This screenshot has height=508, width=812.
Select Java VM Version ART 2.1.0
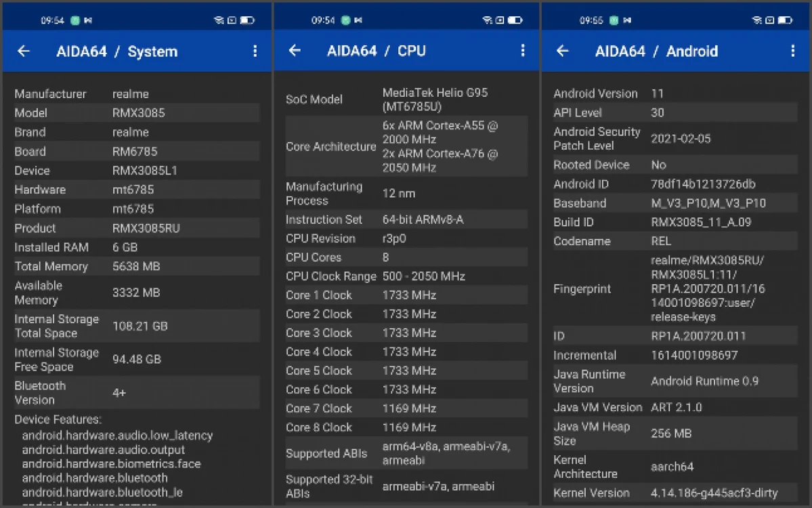pyautogui.click(x=677, y=408)
